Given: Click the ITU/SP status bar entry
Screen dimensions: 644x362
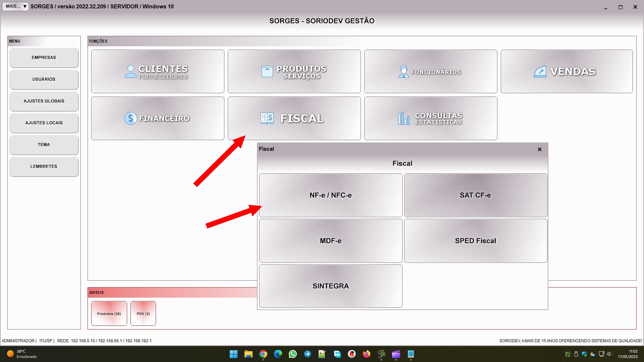Looking at the screenshot, I should click(x=46, y=341).
